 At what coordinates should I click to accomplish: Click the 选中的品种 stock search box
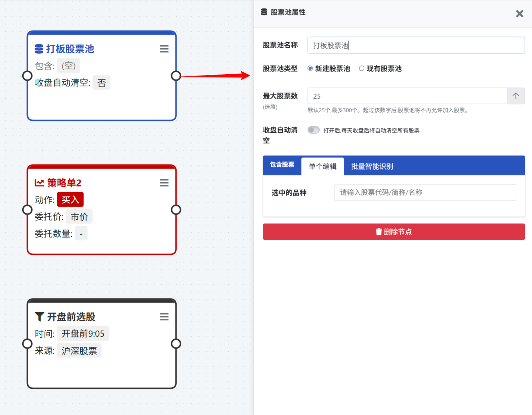[425, 192]
